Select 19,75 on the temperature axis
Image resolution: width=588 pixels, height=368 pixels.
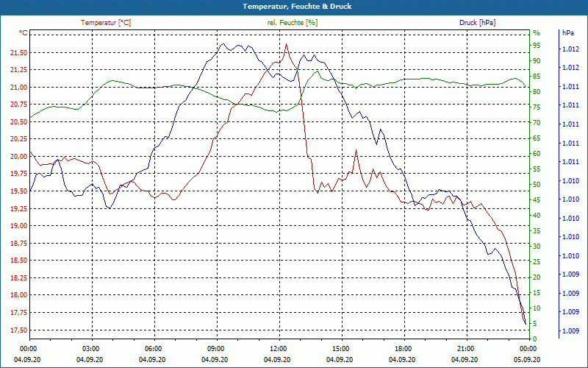(19, 174)
